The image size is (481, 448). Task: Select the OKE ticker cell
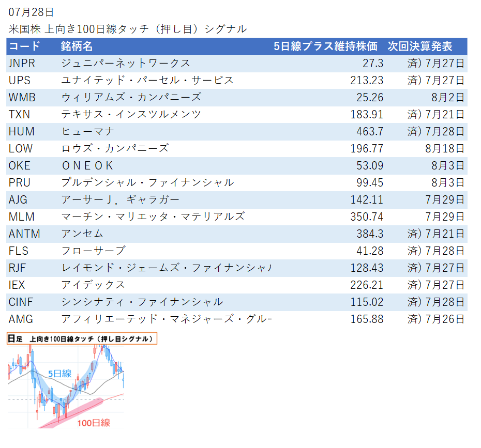click(19, 166)
